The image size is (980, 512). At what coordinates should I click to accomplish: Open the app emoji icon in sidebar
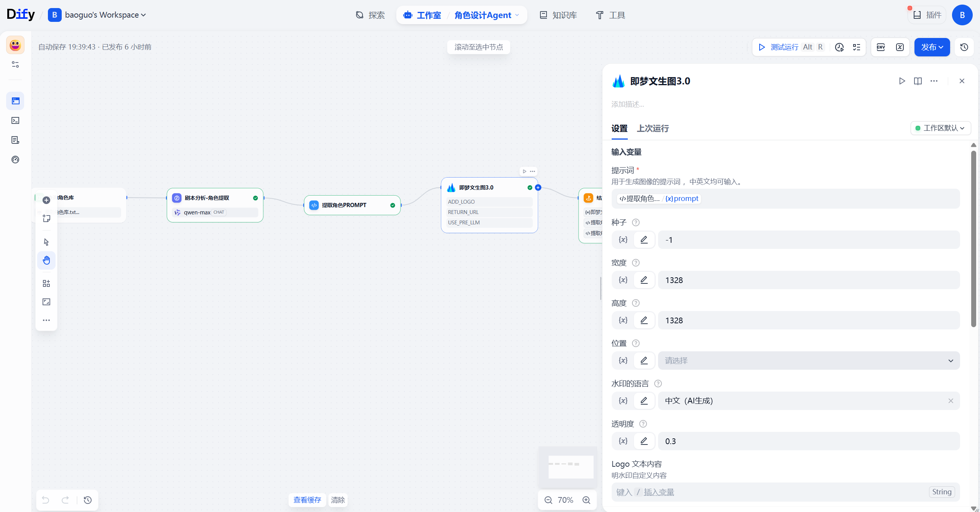tap(15, 45)
